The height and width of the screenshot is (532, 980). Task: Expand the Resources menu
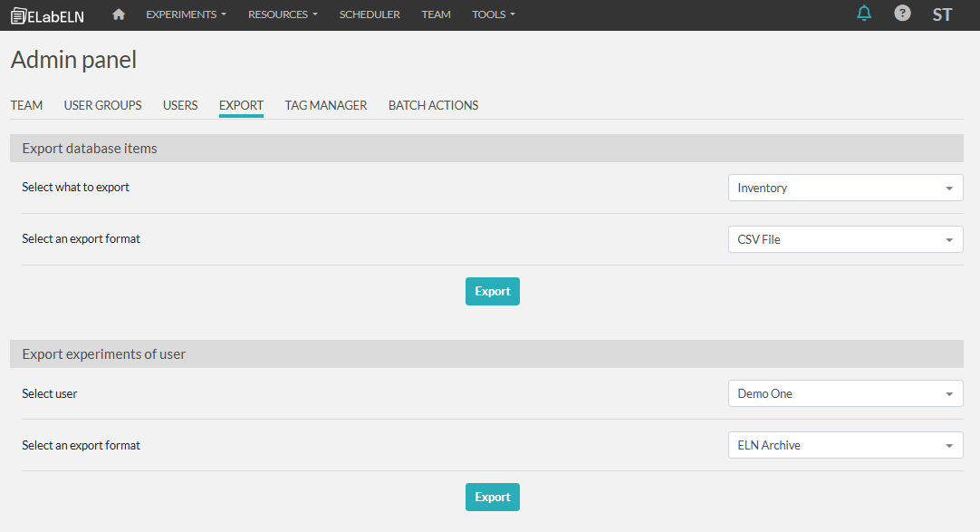pyautogui.click(x=283, y=15)
